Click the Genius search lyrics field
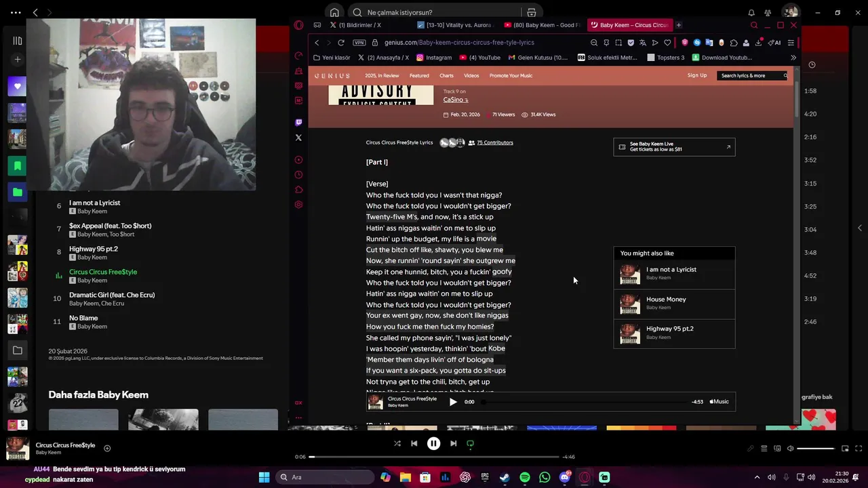 click(x=753, y=75)
